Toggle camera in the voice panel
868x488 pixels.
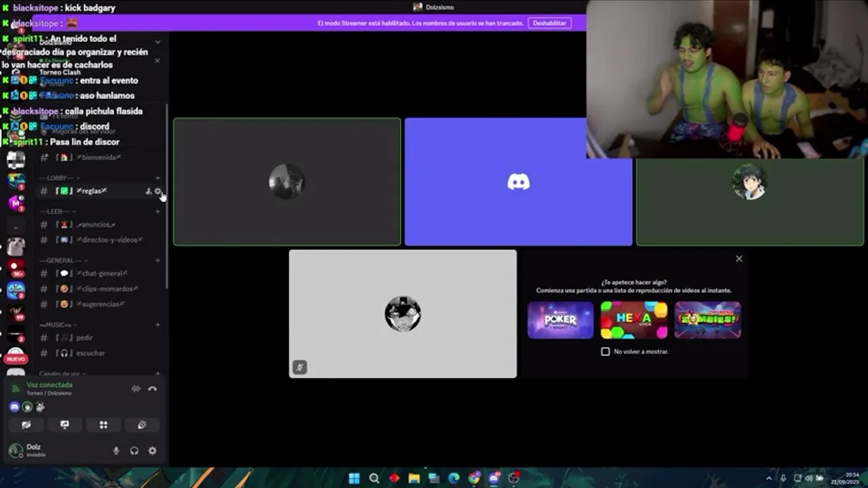pos(26,425)
